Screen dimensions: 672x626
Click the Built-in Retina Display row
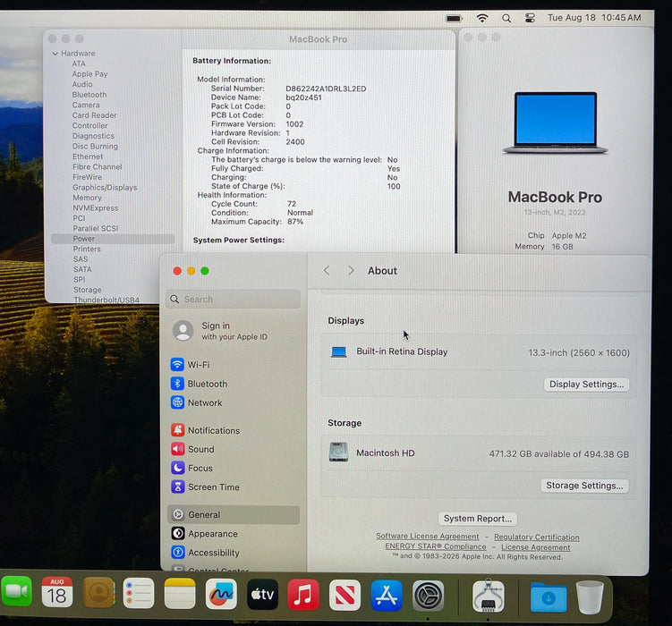(479, 352)
